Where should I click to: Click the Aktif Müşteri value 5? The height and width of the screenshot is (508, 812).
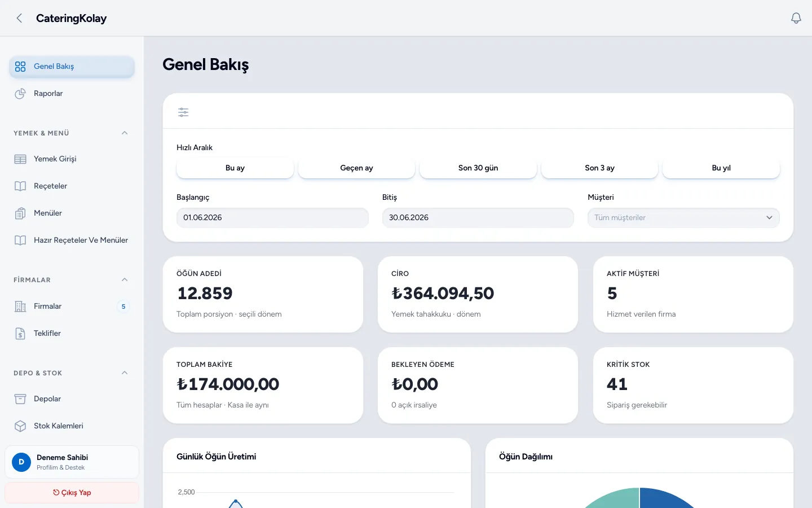(612, 294)
